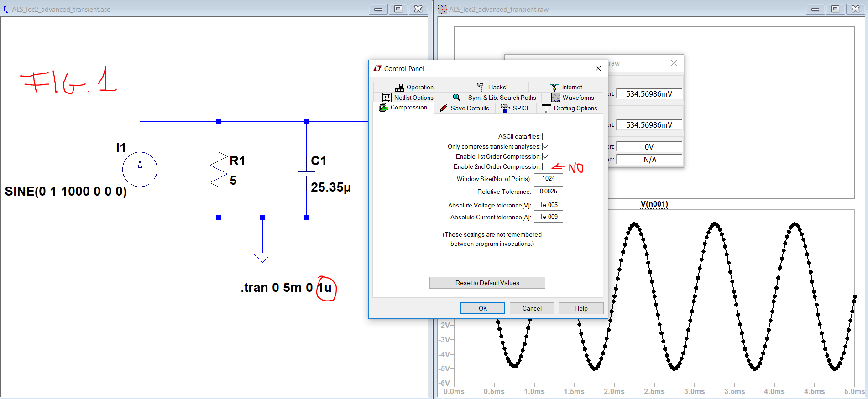
Task: Edit the Relative Tolerance field
Action: (549, 192)
